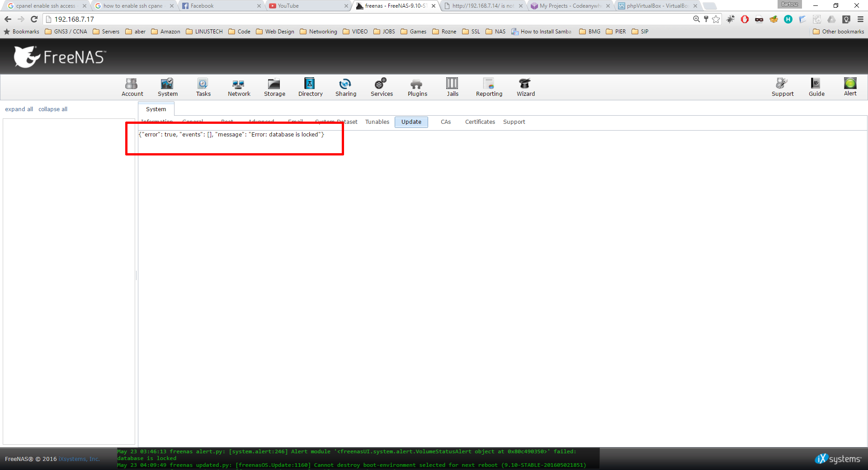Click the console log message area in footer
Image resolution: width=868 pixels, height=470 pixels.
click(358, 459)
